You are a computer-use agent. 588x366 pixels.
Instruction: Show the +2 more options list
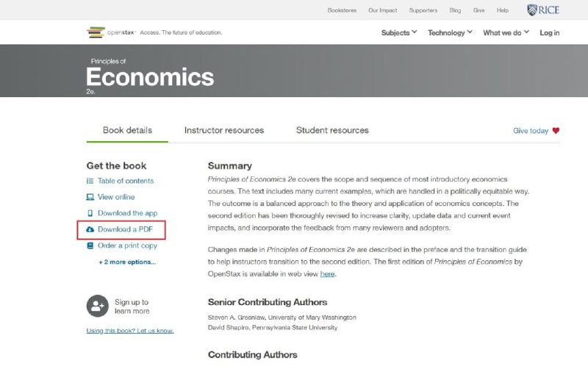127,262
